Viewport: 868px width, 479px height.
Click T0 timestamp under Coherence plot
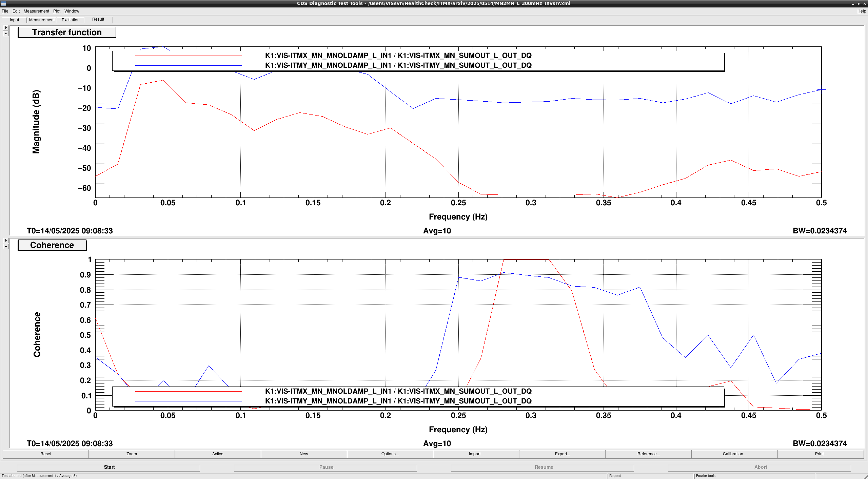tap(70, 444)
